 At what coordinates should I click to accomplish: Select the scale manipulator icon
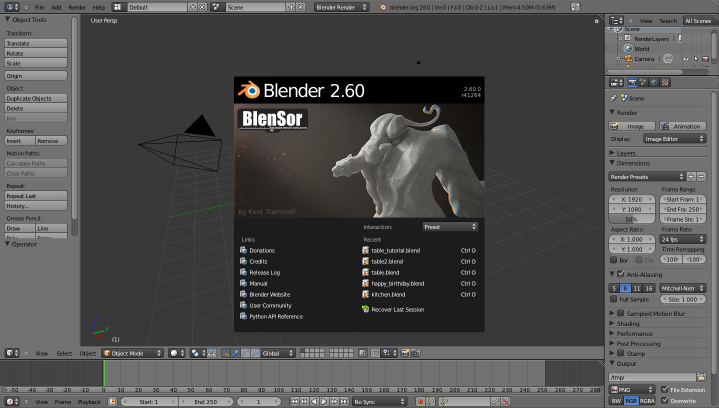click(x=255, y=353)
